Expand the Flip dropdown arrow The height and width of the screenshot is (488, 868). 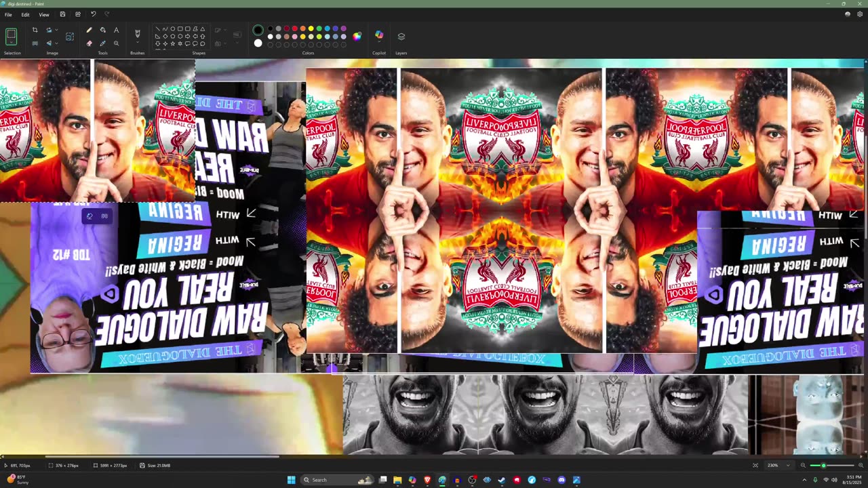click(56, 43)
